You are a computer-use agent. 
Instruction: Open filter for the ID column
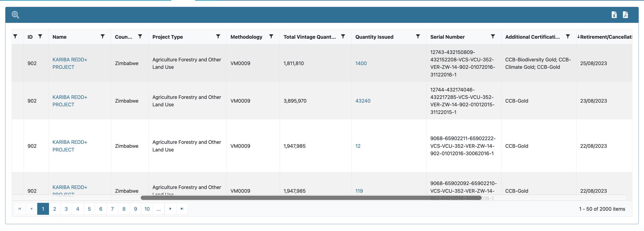coord(40,37)
